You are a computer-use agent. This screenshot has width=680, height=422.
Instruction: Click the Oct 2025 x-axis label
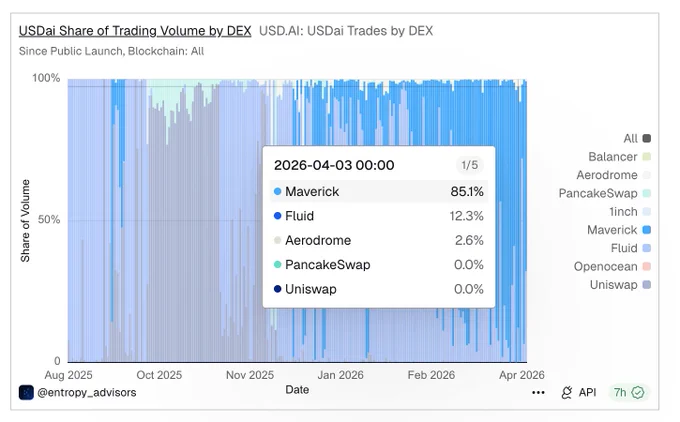coord(159,375)
